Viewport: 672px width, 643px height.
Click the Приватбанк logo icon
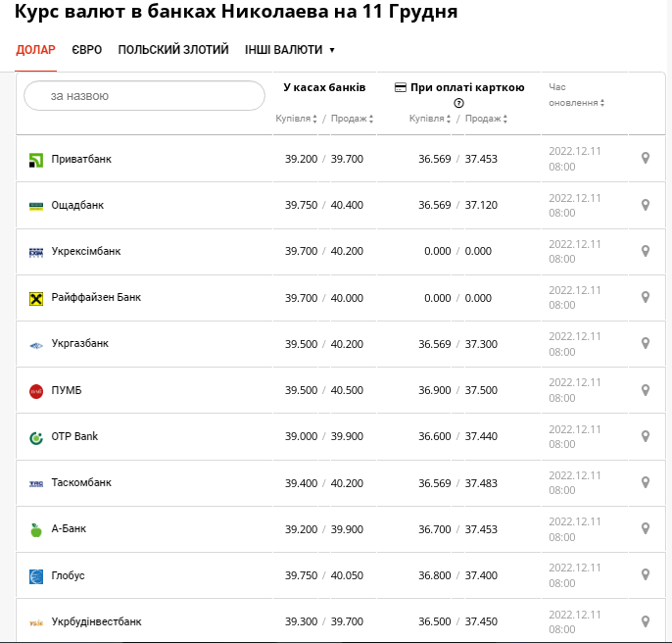(36, 160)
